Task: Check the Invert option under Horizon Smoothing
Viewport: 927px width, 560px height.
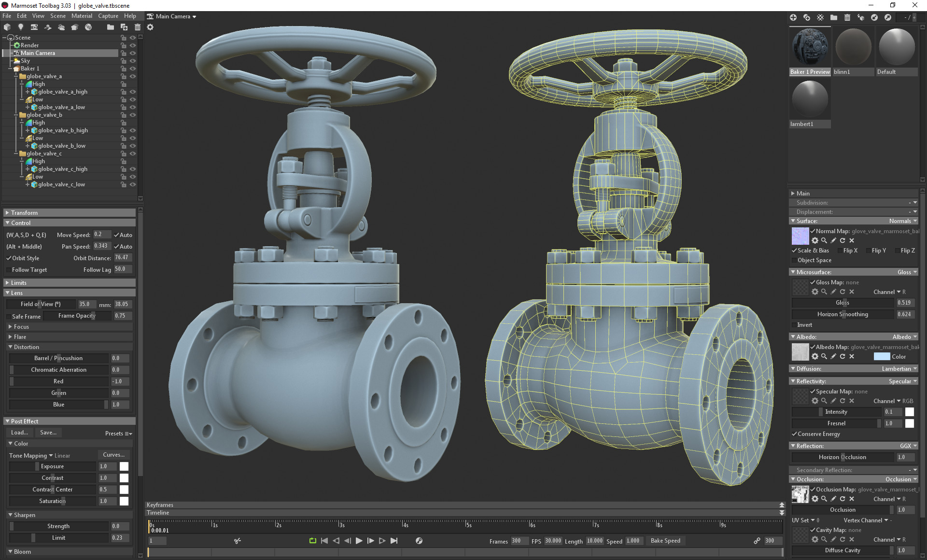Action: pyautogui.click(x=795, y=325)
